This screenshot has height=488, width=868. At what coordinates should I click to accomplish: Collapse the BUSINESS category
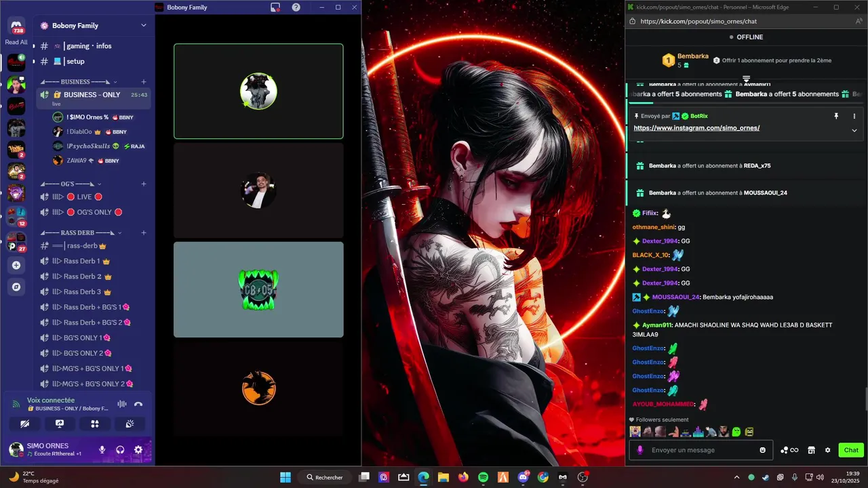[x=77, y=82]
